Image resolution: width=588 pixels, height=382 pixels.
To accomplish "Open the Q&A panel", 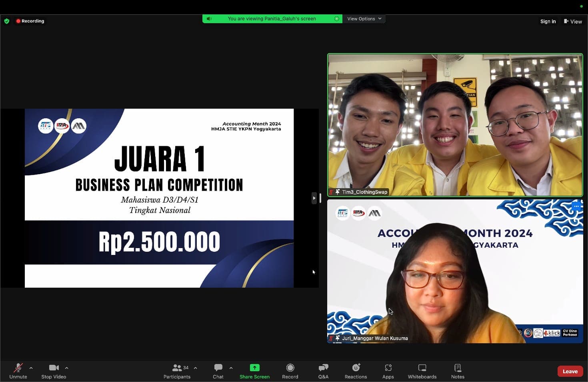I will coord(323,371).
